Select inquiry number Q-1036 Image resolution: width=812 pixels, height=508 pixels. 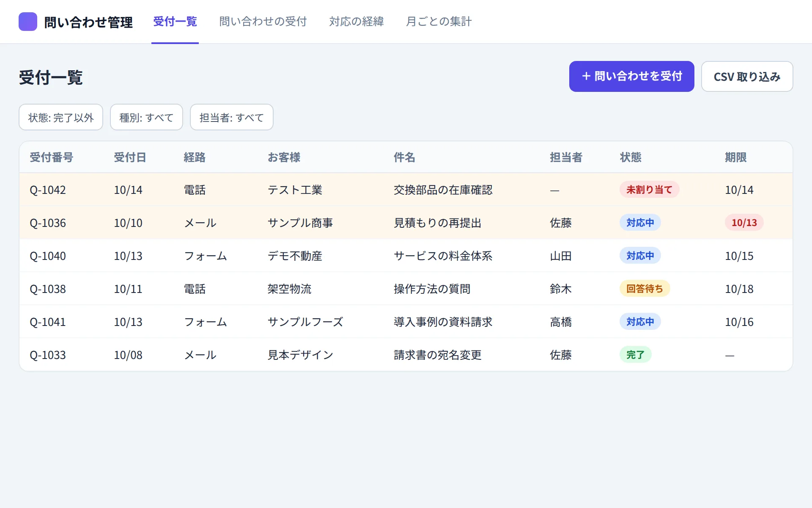tap(48, 223)
